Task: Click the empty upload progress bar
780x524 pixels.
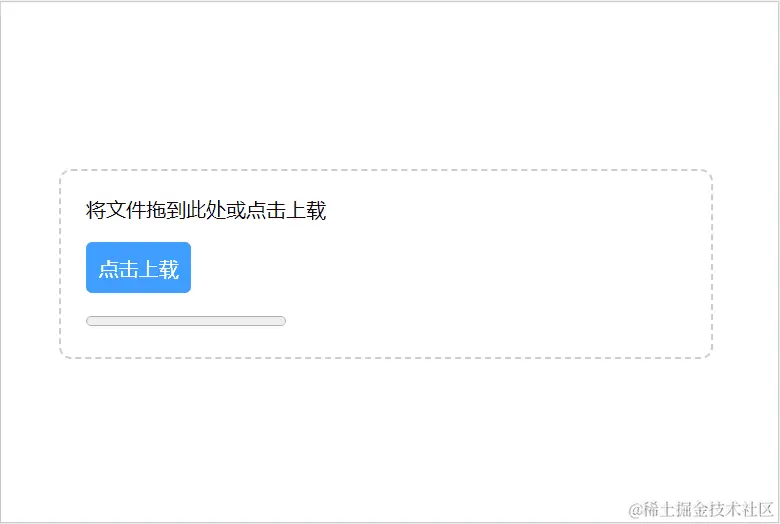Action: [186, 321]
